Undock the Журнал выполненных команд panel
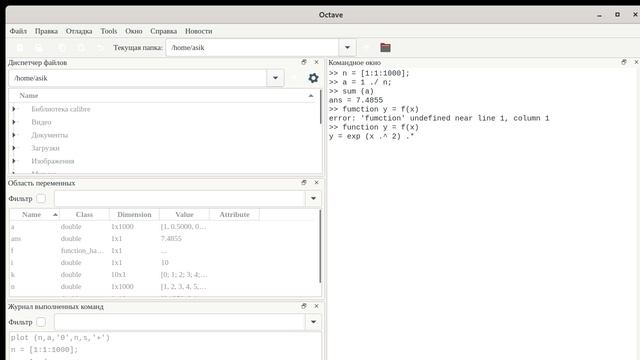 [304, 306]
